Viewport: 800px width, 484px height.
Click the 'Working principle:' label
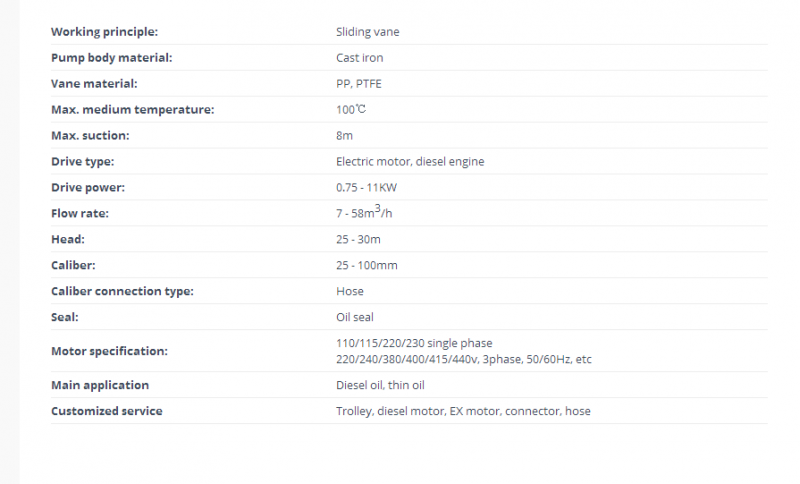(x=105, y=32)
